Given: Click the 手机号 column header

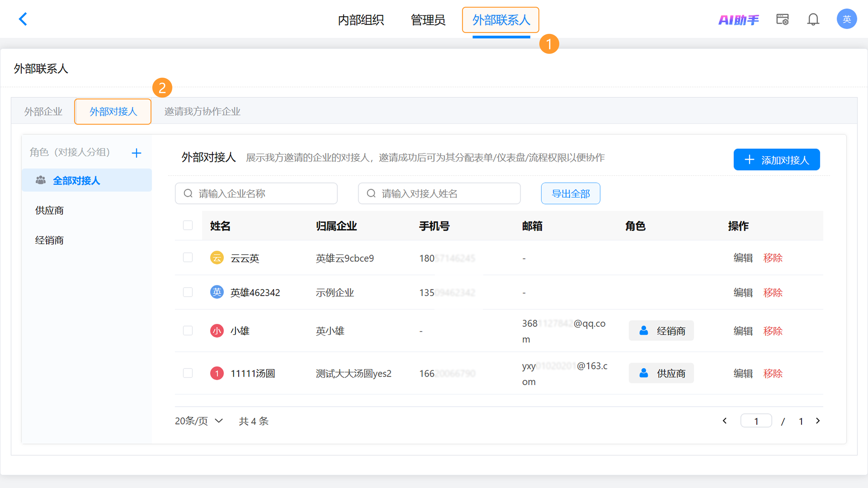Looking at the screenshot, I should [434, 226].
